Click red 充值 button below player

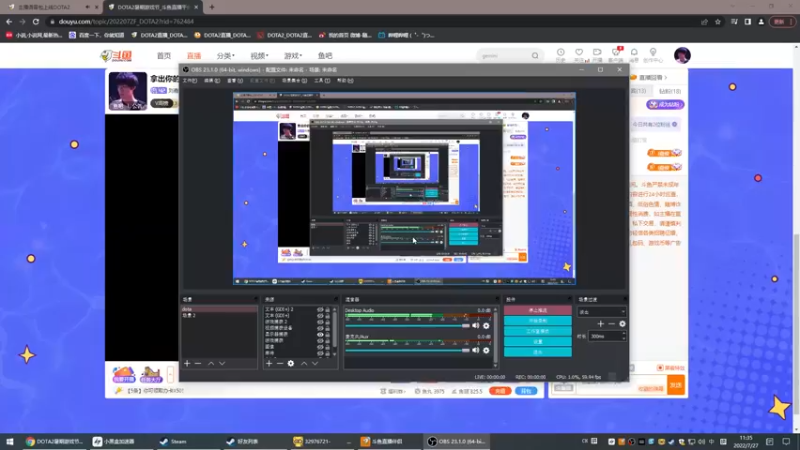pyautogui.click(x=500, y=391)
